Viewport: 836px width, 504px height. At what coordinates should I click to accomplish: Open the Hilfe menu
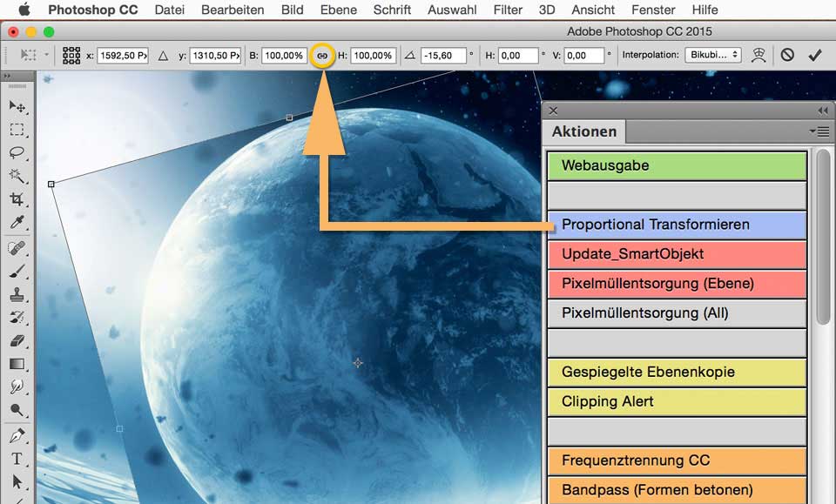tap(705, 10)
